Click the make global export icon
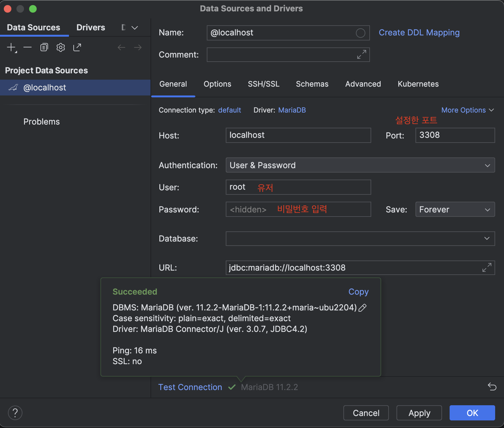The height and width of the screenshot is (428, 504). [x=77, y=47]
